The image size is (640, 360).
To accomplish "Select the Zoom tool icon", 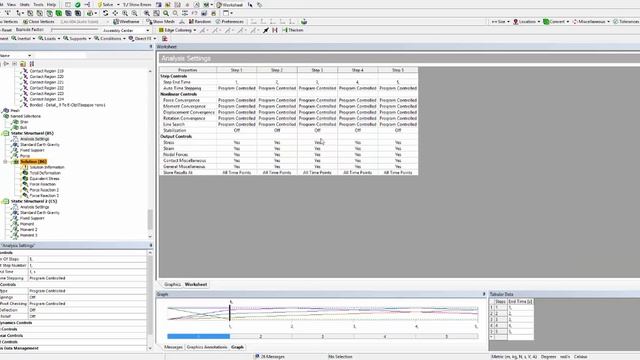I will [125, 13].
